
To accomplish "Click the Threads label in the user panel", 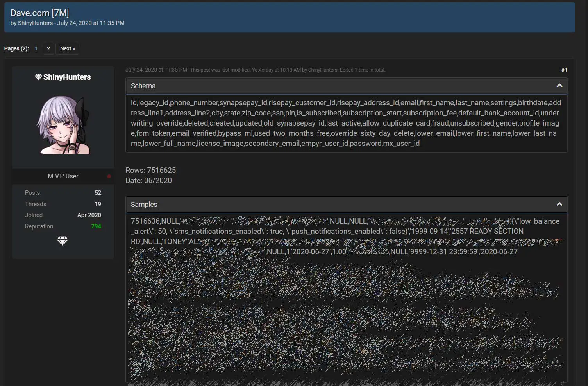I will [36, 204].
